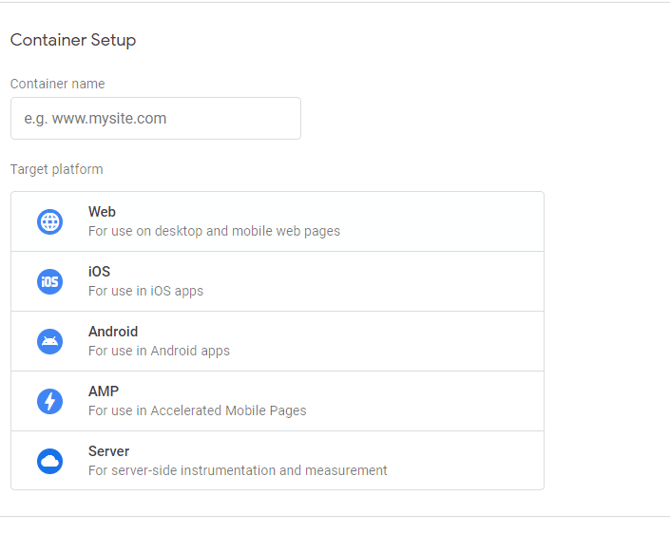This screenshot has width=670, height=534.
Task: Click the Server cloud icon
Action: coord(50,461)
